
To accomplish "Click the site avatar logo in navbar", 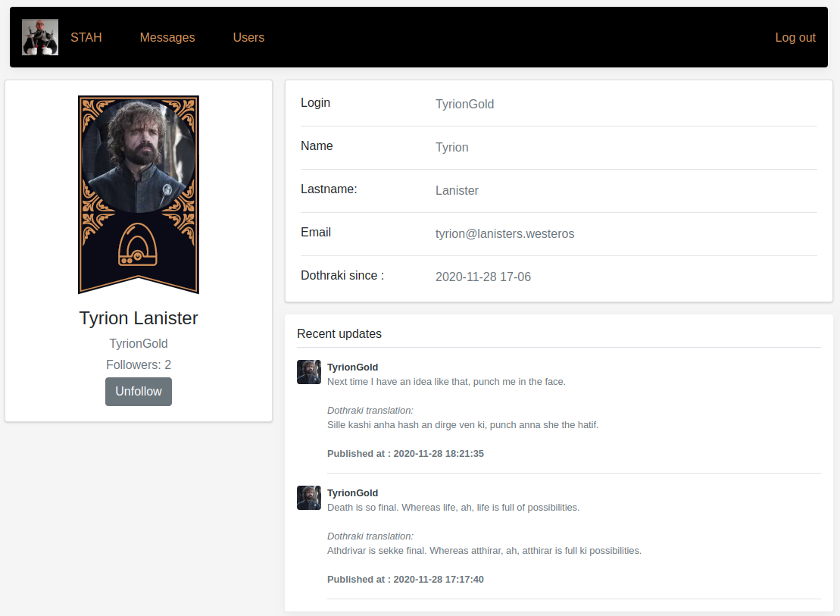I will click(39, 36).
